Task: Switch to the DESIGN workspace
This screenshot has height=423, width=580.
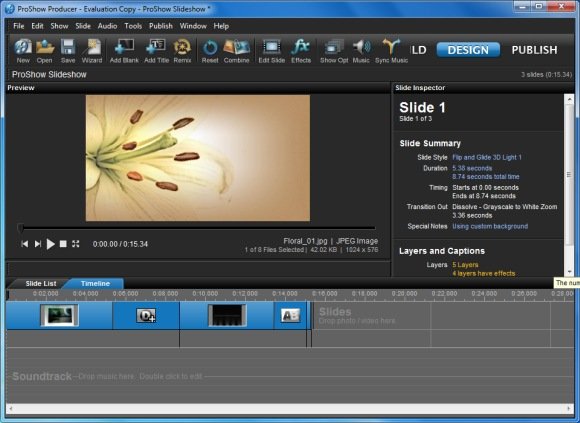Action: pos(468,50)
